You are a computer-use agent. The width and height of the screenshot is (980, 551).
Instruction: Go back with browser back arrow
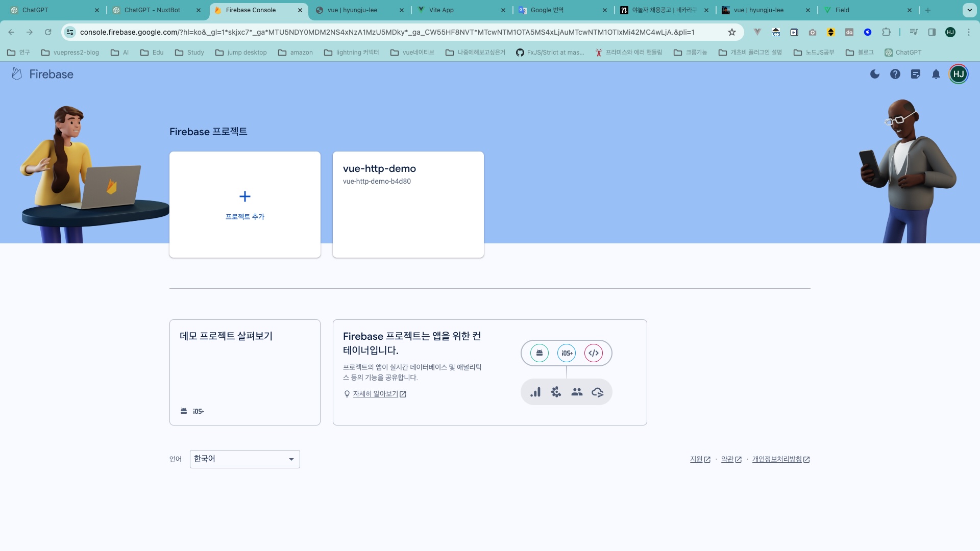[11, 32]
